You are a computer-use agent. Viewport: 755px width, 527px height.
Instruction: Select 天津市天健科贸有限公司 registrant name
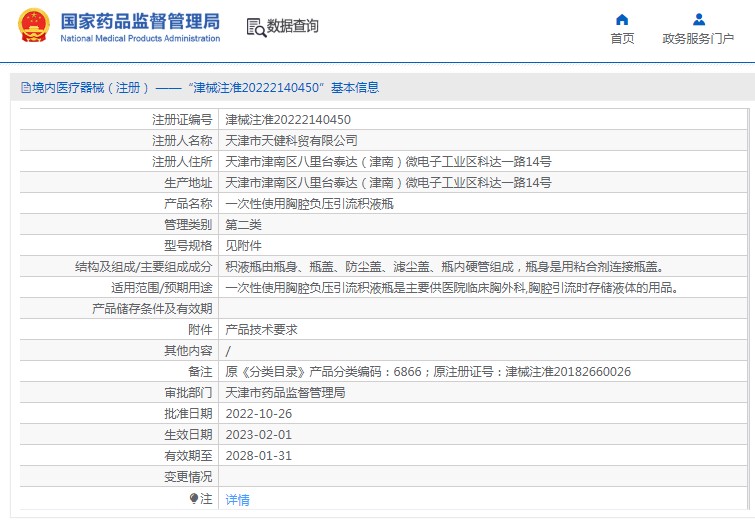[x=291, y=141]
